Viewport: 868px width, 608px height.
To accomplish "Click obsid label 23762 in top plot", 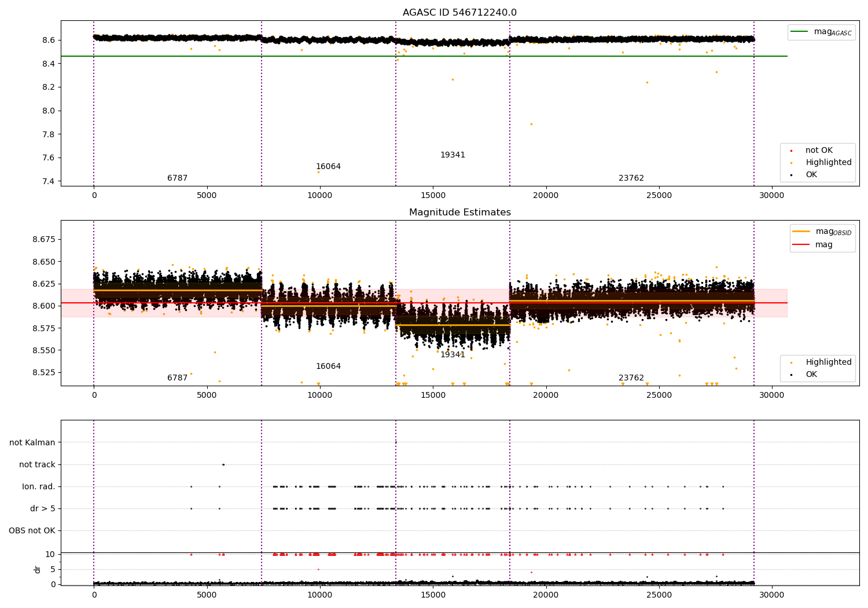I will click(x=631, y=178).
